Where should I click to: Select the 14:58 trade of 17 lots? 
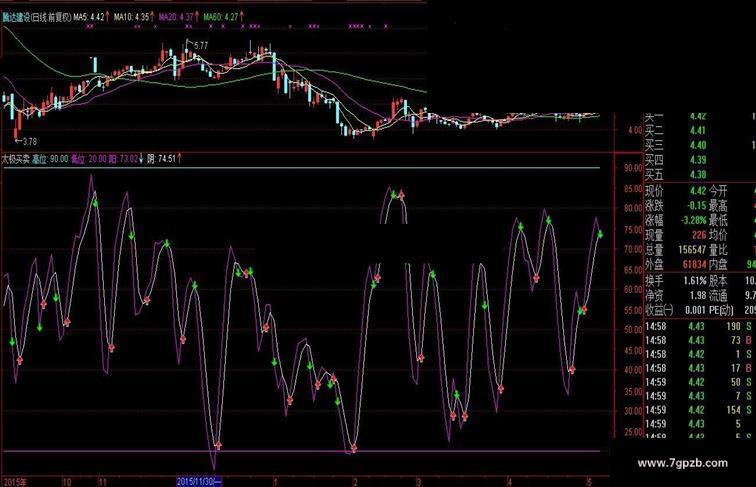[700, 368]
